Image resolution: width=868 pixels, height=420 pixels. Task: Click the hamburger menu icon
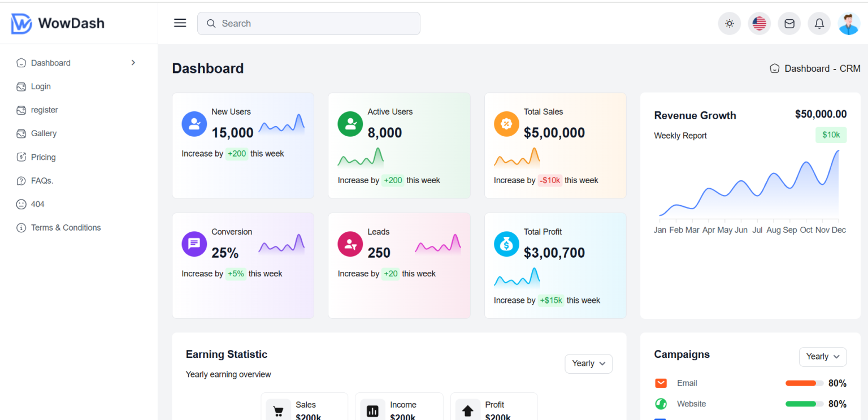(180, 23)
